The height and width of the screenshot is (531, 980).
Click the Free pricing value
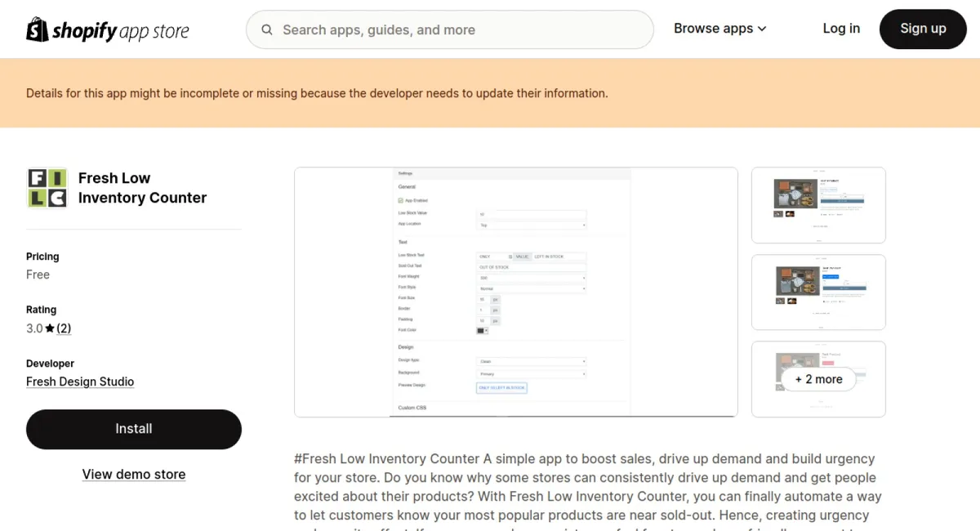[38, 274]
